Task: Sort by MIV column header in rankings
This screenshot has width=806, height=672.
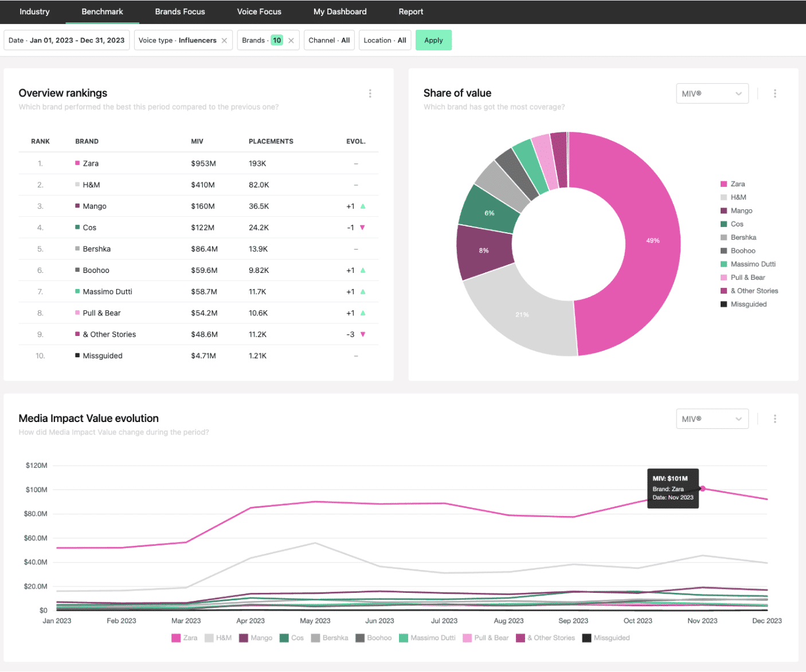Action: coord(197,141)
